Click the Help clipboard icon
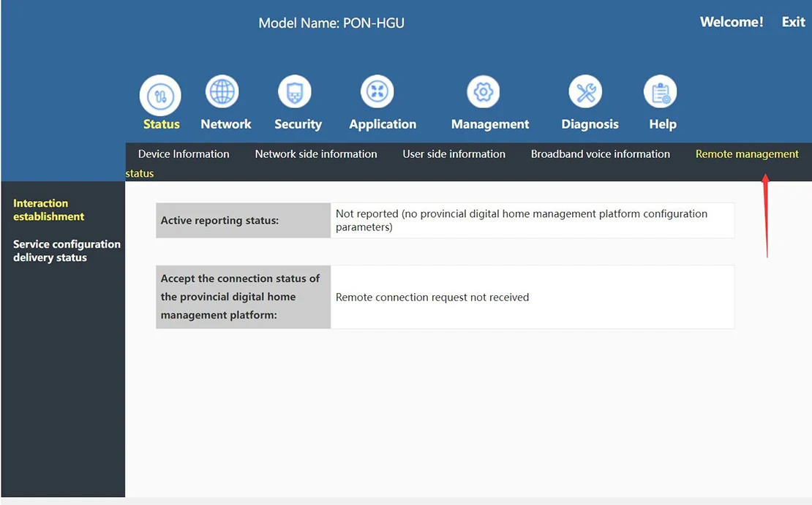 [661, 92]
